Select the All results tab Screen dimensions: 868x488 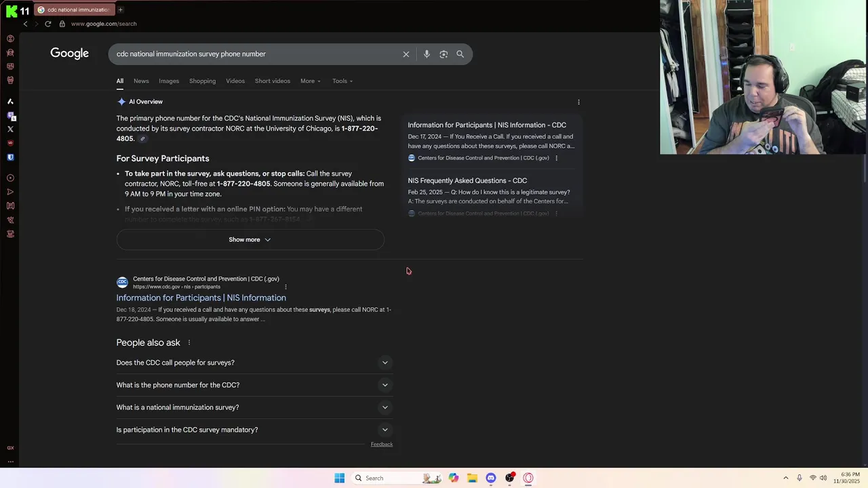point(119,81)
